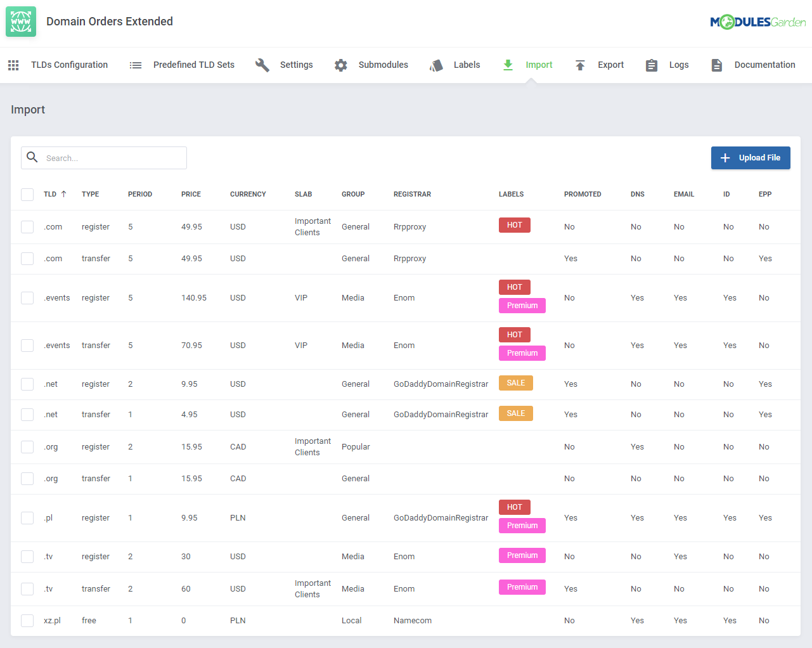
Task: Check the .events register row checkbox
Action: pyautogui.click(x=27, y=298)
